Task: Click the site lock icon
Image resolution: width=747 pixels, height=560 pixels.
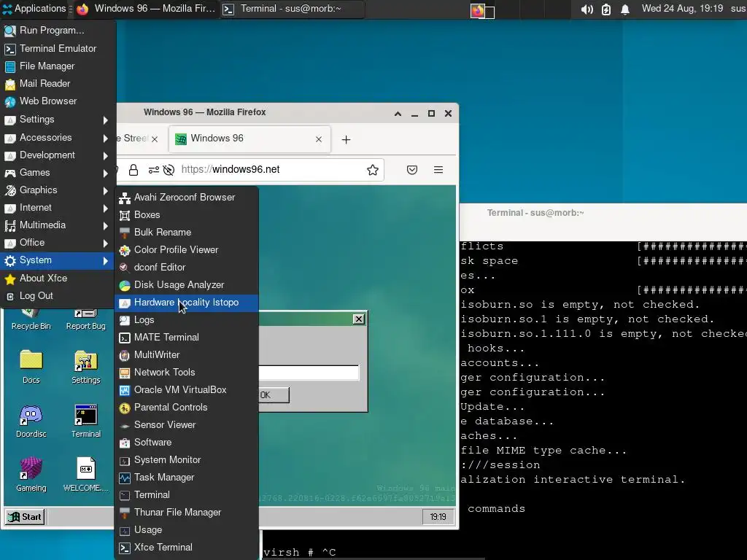Action: tap(133, 170)
